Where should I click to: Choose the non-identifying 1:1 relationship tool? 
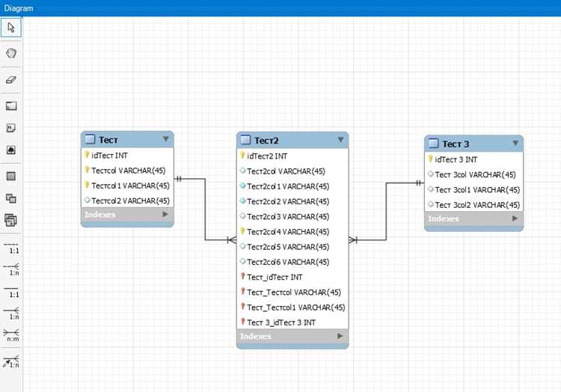(11, 248)
